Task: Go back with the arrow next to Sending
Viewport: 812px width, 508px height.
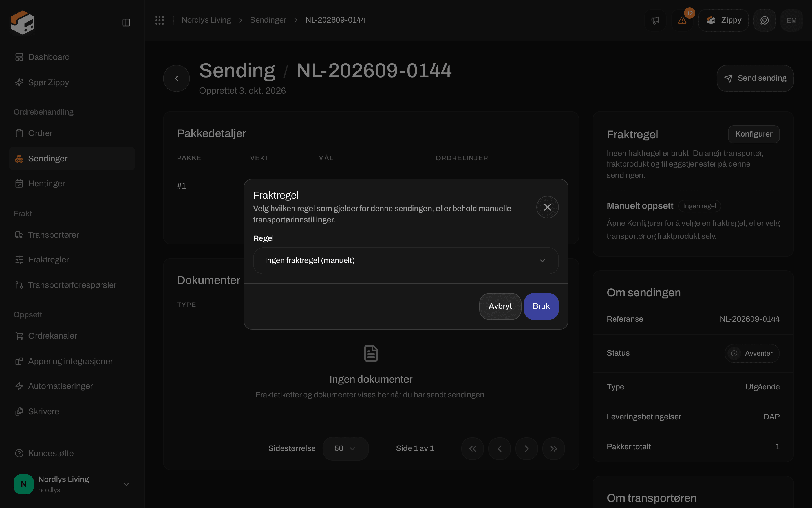Action: coord(176,78)
